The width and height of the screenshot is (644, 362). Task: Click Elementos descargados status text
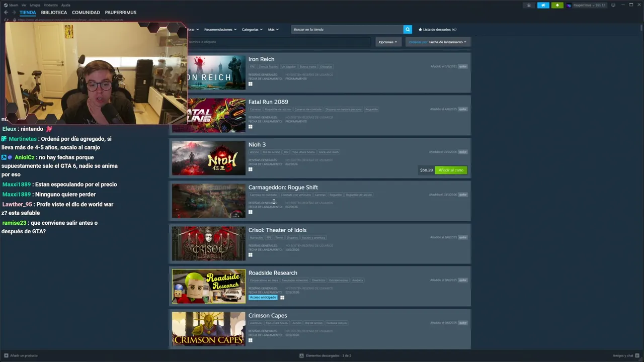tap(328, 355)
